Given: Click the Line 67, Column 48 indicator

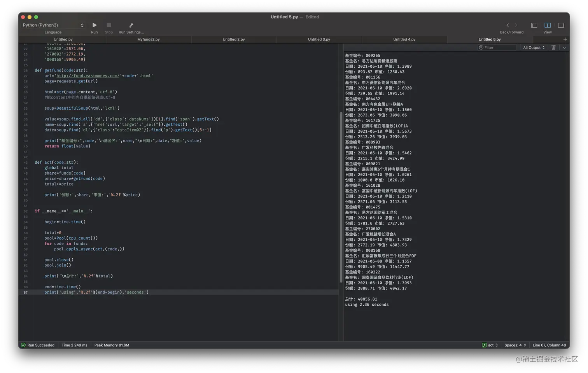Looking at the screenshot, I should [x=549, y=345].
